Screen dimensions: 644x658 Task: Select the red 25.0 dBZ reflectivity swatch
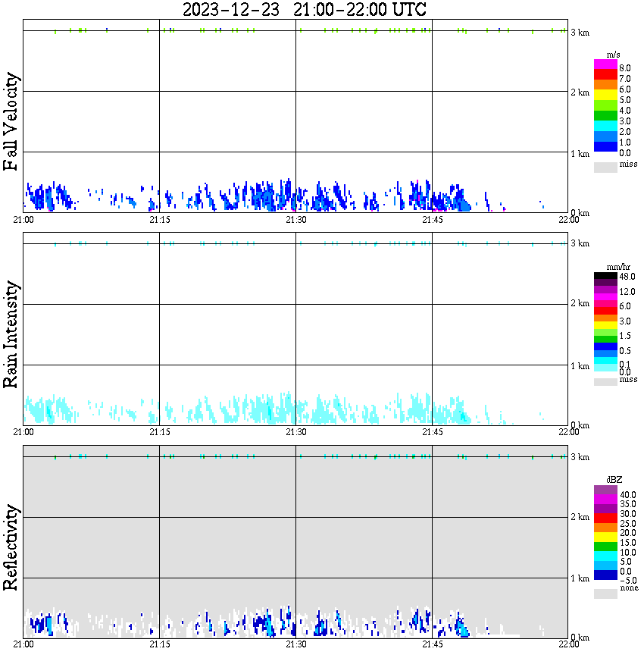point(605,519)
